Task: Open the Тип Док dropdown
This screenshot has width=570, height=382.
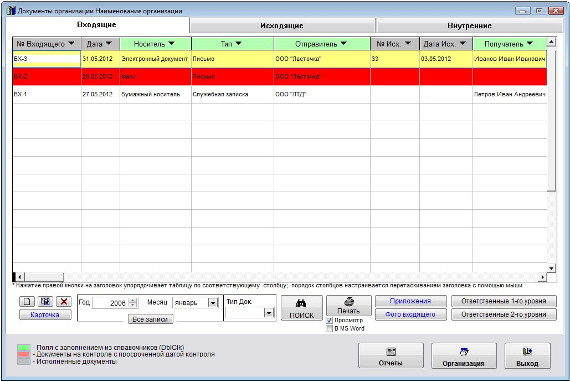Action: [269, 313]
